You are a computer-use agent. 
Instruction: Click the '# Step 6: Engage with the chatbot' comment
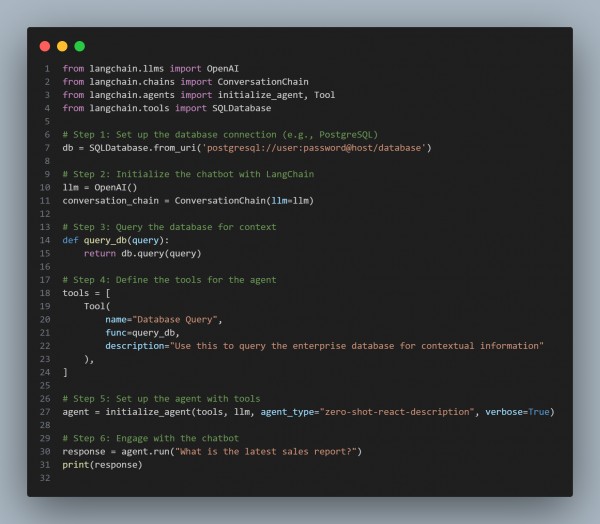coord(150,438)
